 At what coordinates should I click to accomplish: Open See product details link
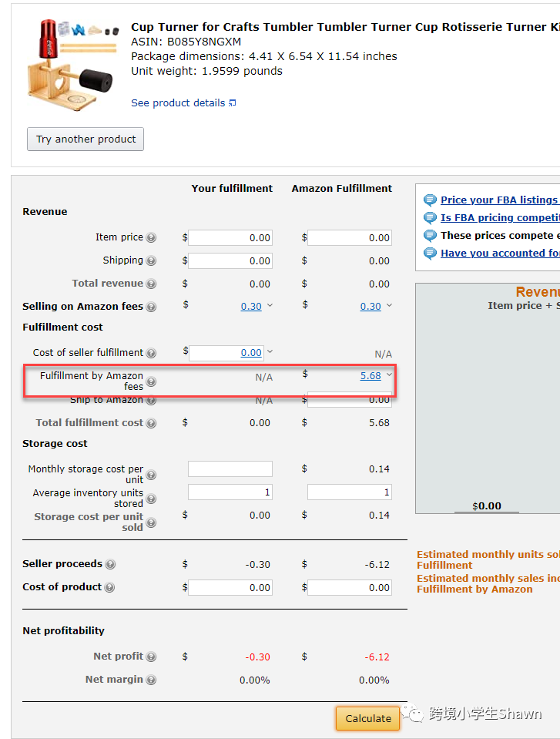(x=183, y=102)
